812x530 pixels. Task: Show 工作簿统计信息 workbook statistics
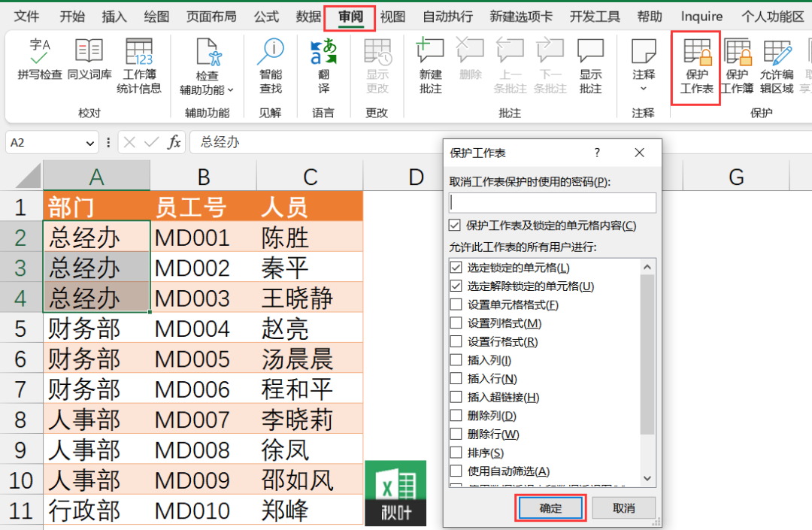(x=139, y=66)
